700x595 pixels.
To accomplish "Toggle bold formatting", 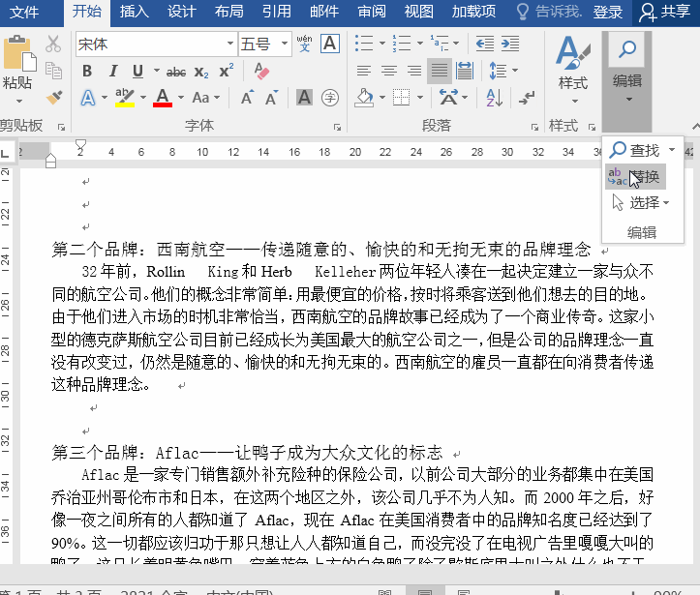I will 87,71.
